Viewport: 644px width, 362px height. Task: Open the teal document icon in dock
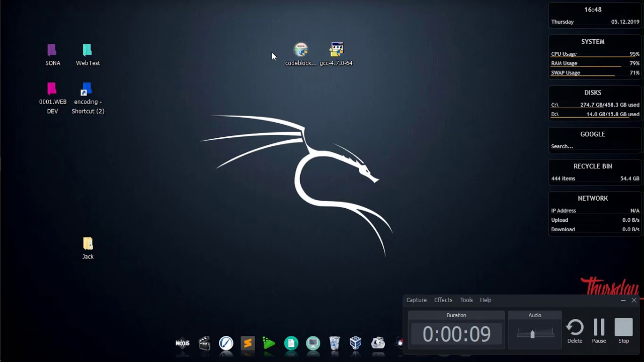pyautogui.click(x=291, y=343)
